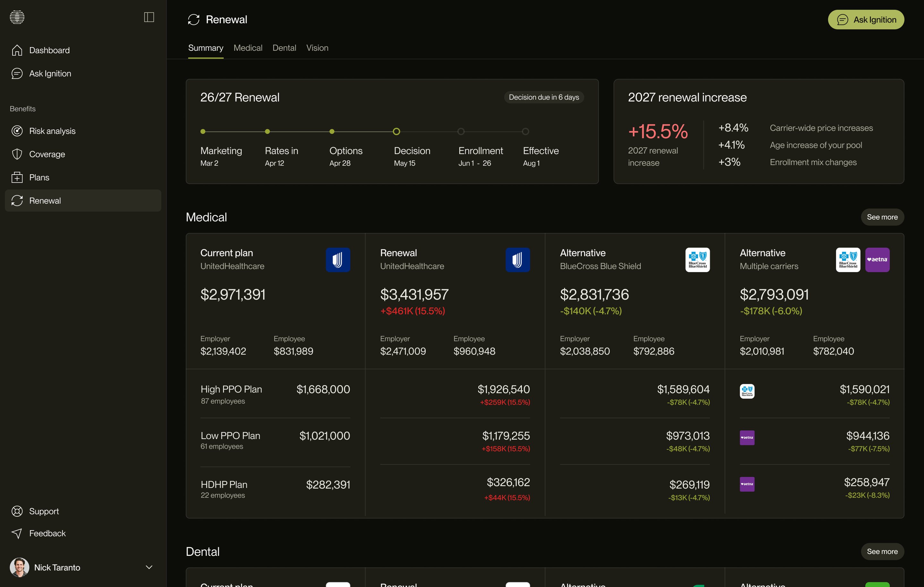Open Ask Ignition in the sidebar
Image resolution: width=924 pixels, height=587 pixels.
point(83,73)
